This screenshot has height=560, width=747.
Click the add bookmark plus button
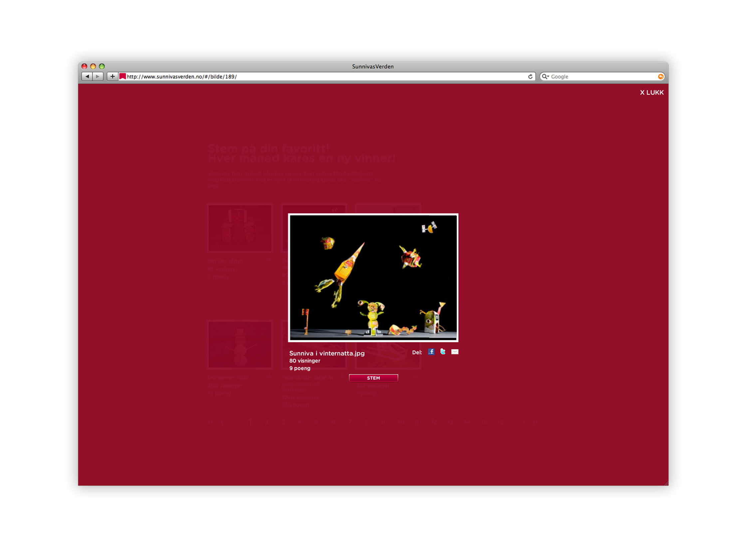coord(113,77)
